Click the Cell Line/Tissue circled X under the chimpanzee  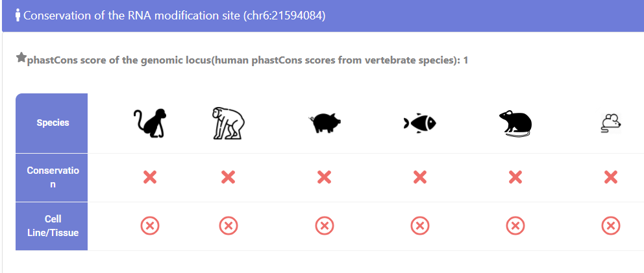click(x=228, y=226)
